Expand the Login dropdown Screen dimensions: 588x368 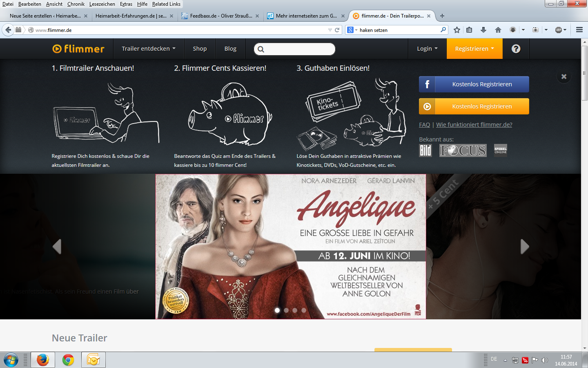[x=427, y=49]
